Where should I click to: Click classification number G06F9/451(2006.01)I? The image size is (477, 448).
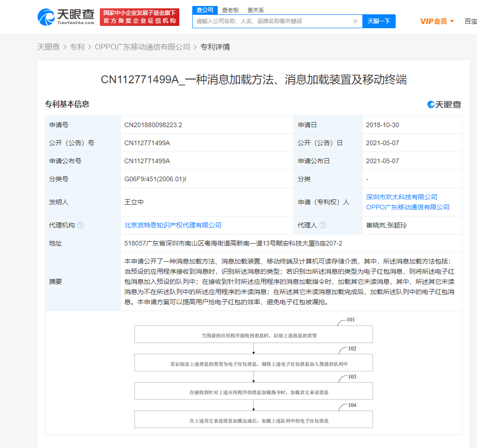155,179
